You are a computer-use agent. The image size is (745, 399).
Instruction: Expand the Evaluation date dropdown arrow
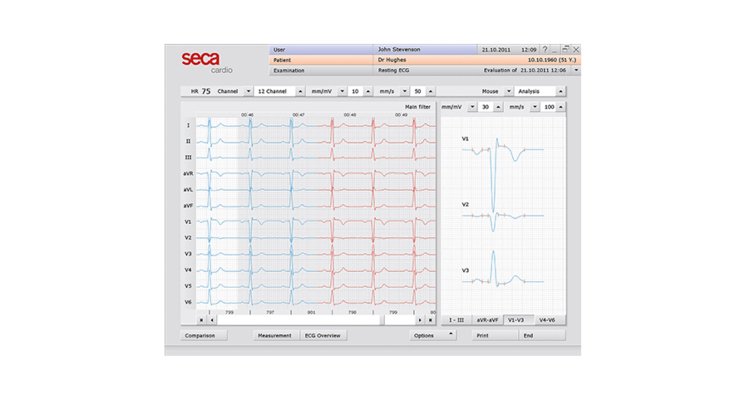[576, 70]
